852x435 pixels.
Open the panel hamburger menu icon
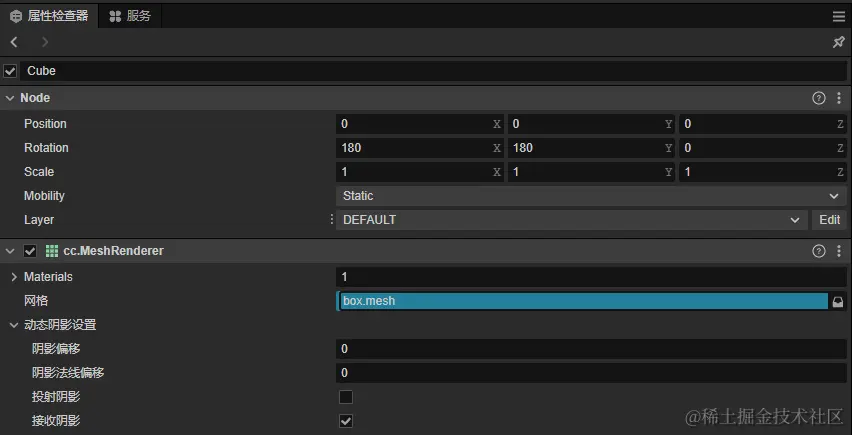point(838,17)
